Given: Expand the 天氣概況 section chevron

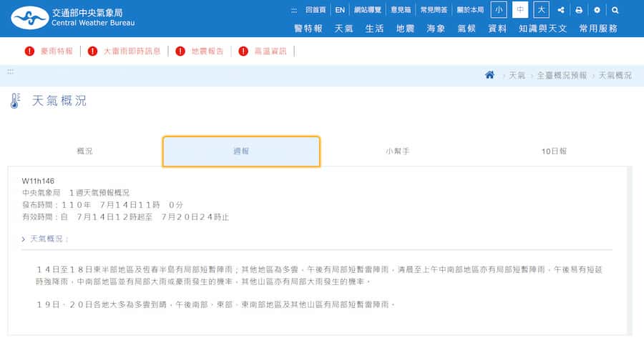Looking at the screenshot, I should [x=24, y=239].
